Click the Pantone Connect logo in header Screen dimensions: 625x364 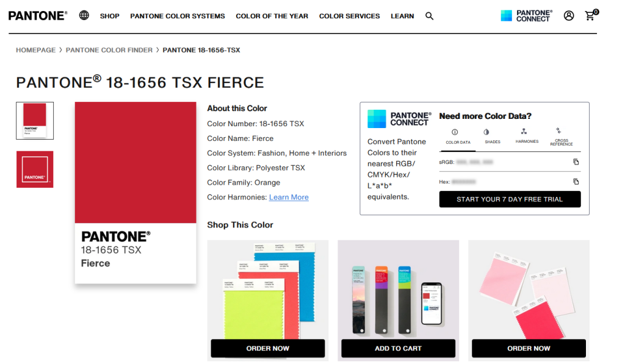(526, 16)
